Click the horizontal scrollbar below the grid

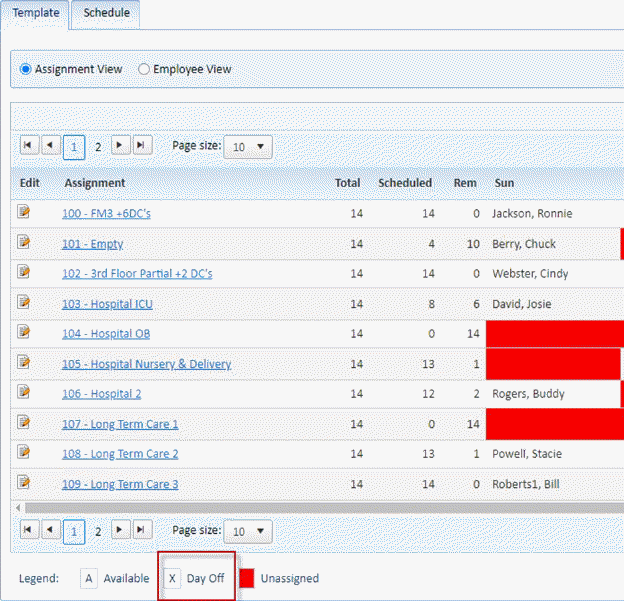click(x=300, y=508)
